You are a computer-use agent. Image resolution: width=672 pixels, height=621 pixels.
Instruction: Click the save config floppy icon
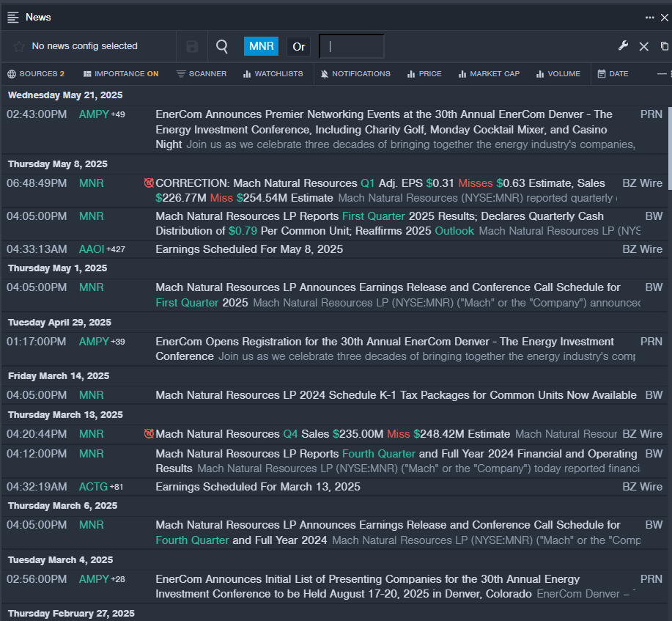click(192, 46)
